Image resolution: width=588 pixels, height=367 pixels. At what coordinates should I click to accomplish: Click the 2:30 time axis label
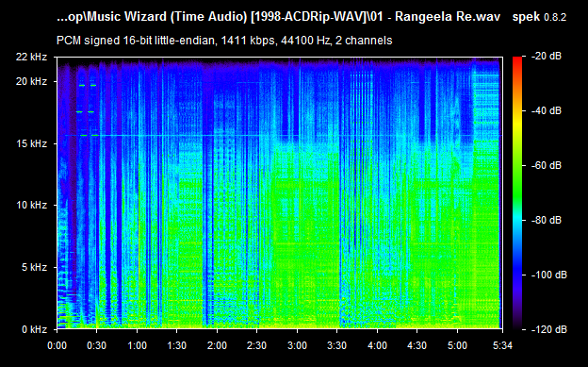(257, 345)
